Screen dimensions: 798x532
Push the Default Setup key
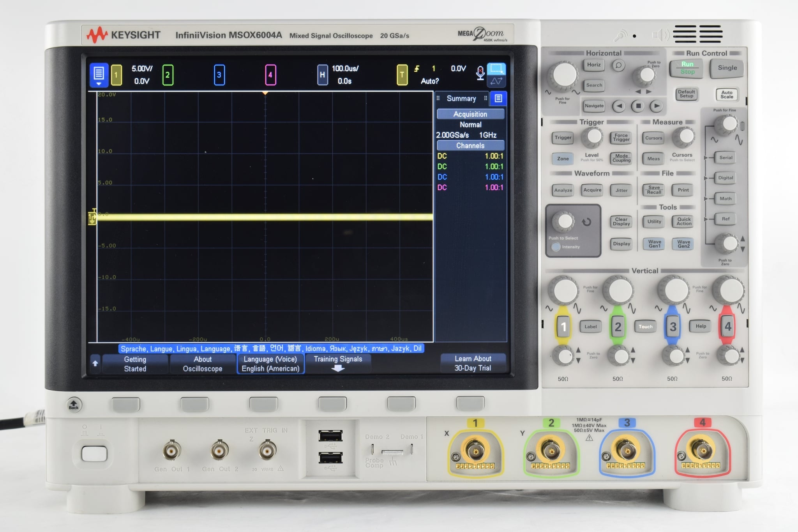click(687, 94)
